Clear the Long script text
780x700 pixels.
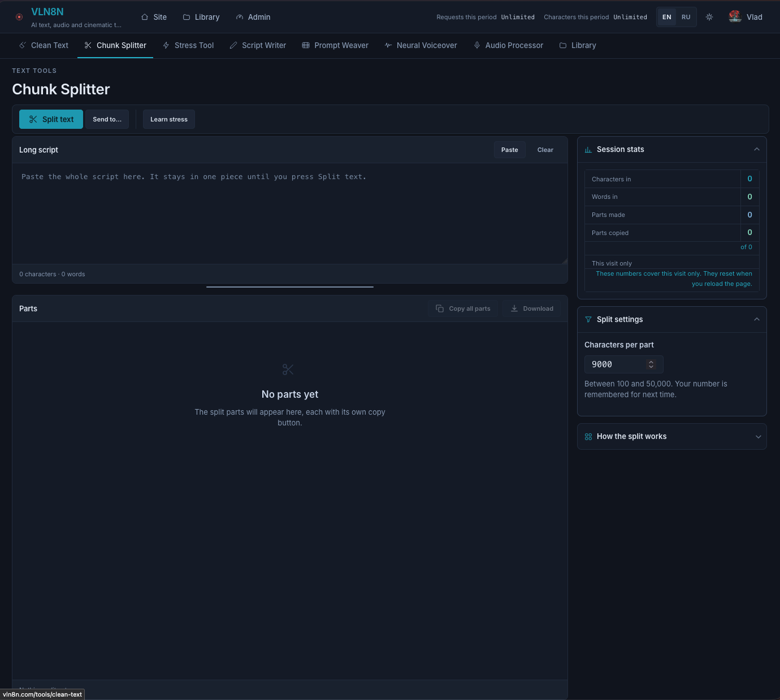coord(545,150)
